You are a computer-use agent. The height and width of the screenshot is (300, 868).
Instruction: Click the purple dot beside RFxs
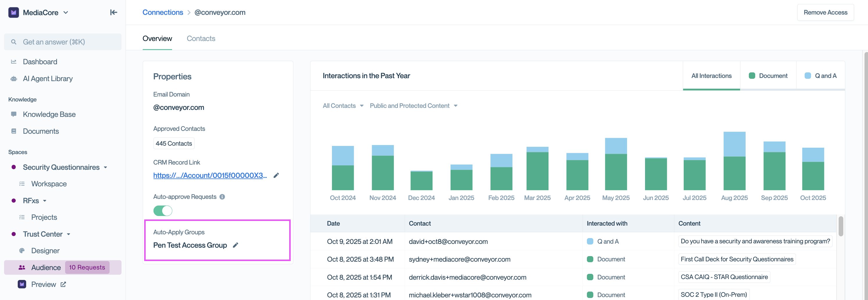[x=14, y=201]
